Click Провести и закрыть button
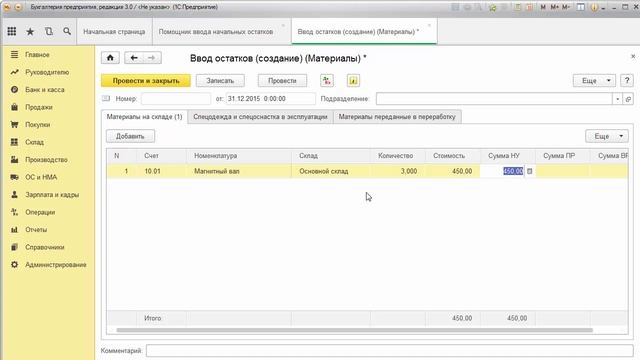 point(146,81)
